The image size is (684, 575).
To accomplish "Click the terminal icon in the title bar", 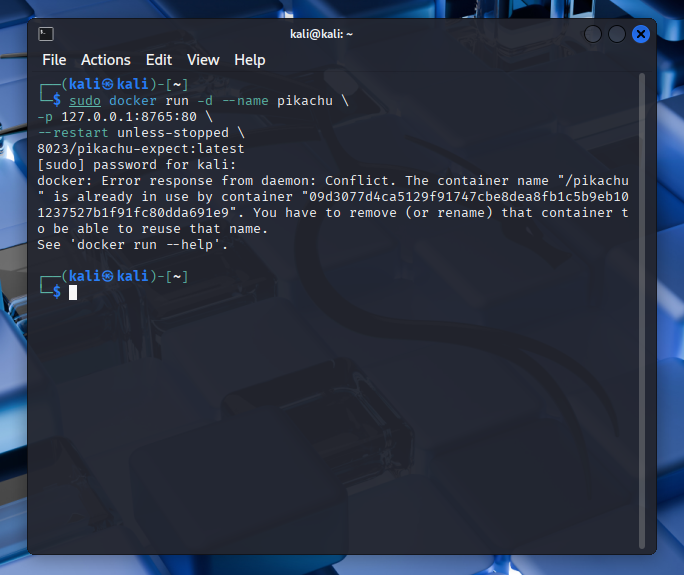I will coord(46,34).
